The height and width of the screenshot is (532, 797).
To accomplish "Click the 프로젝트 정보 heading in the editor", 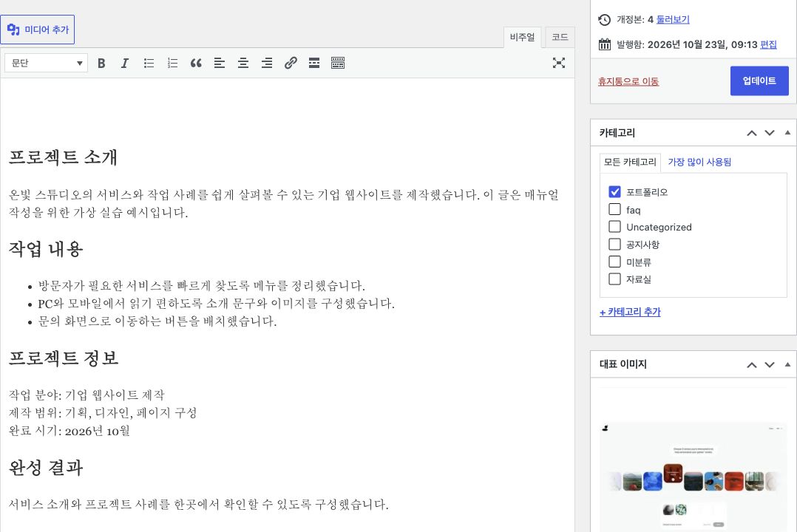I will click(x=64, y=358).
